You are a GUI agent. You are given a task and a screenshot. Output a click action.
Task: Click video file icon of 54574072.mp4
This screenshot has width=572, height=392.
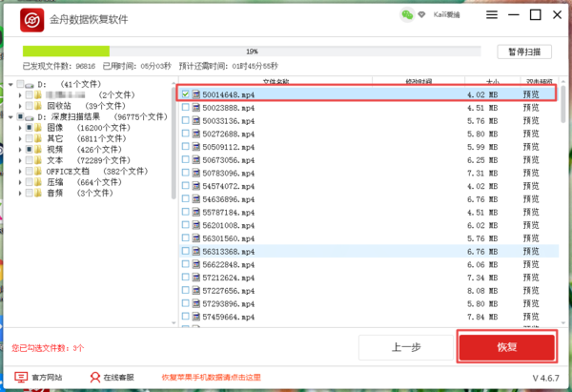[x=195, y=186]
